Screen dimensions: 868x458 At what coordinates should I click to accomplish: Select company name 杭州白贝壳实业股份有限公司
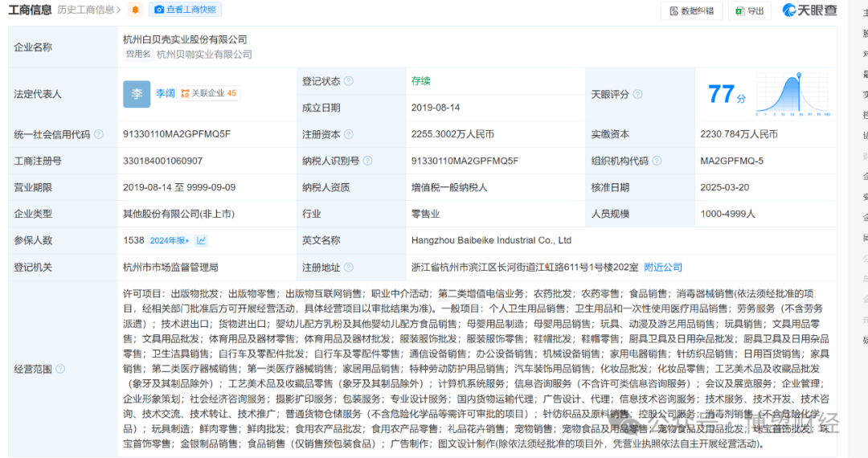click(x=185, y=39)
